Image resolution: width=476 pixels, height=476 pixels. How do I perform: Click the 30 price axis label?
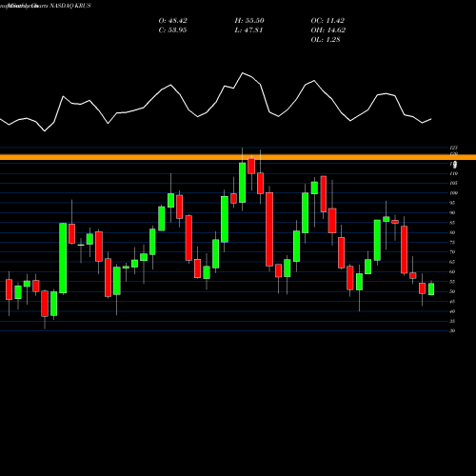[452, 330]
